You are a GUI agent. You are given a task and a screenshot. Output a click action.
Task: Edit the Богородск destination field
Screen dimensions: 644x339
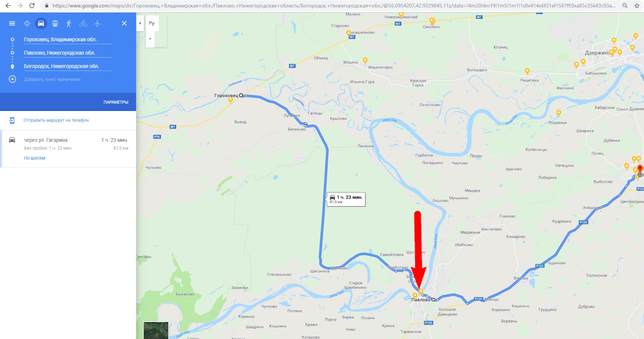click(x=67, y=66)
